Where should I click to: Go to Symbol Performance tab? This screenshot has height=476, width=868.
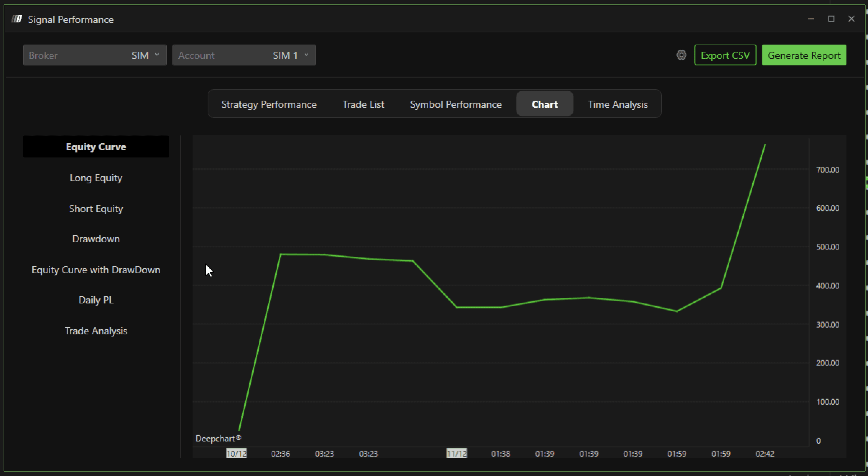click(x=456, y=104)
